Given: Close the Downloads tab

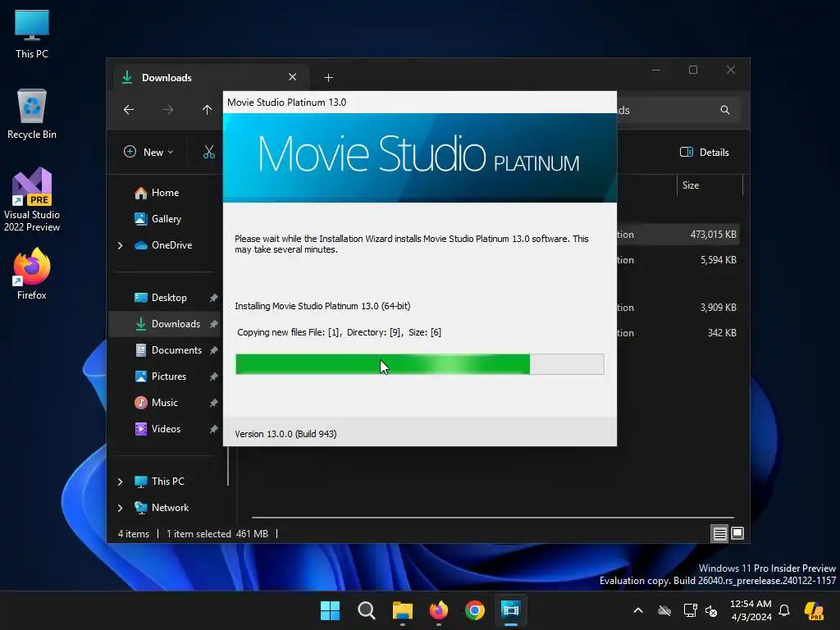Looking at the screenshot, I should pyautogui.click(x=293, y=77).
